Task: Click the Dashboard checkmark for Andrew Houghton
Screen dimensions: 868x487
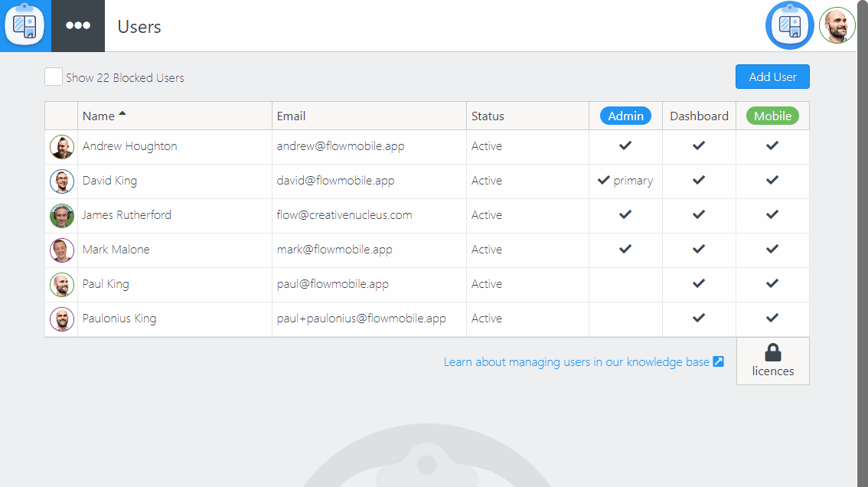Action: point(698,146)
